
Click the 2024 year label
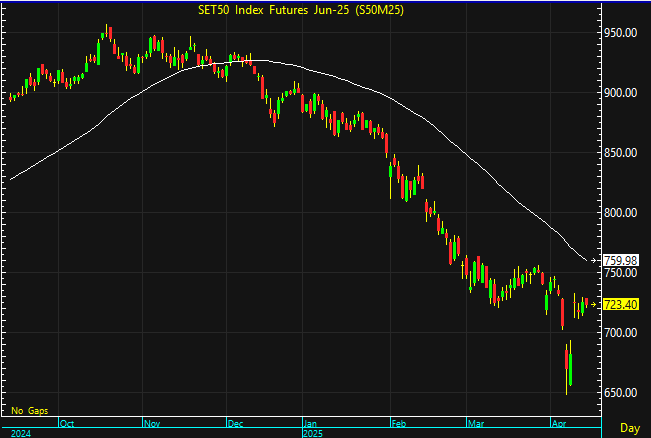21,433
